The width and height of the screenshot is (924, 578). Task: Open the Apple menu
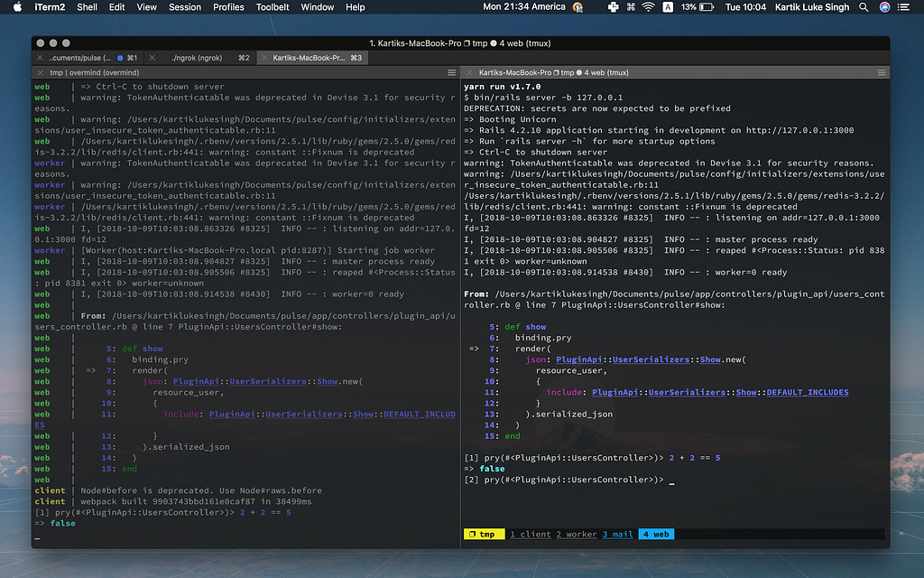coord(17,7)
